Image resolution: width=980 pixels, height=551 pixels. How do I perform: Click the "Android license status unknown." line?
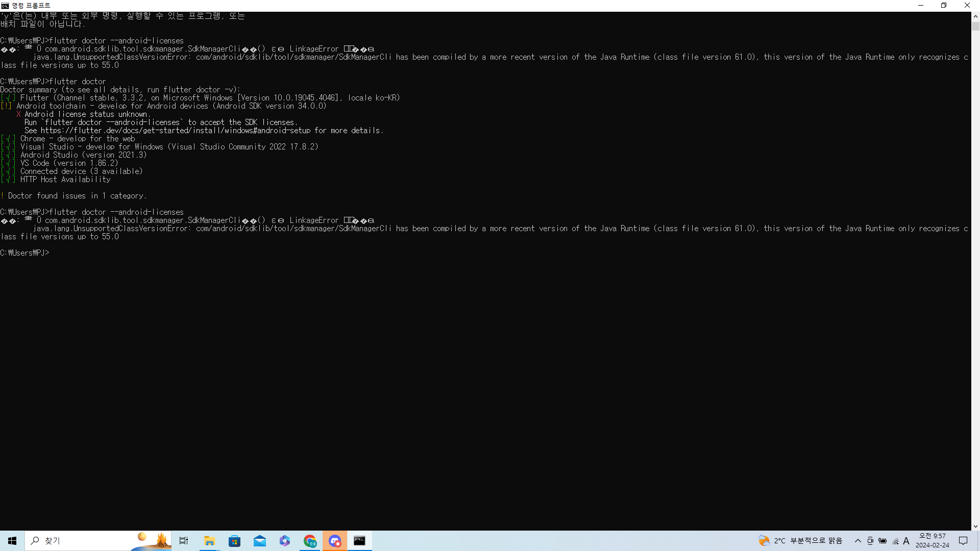(87, 114)
